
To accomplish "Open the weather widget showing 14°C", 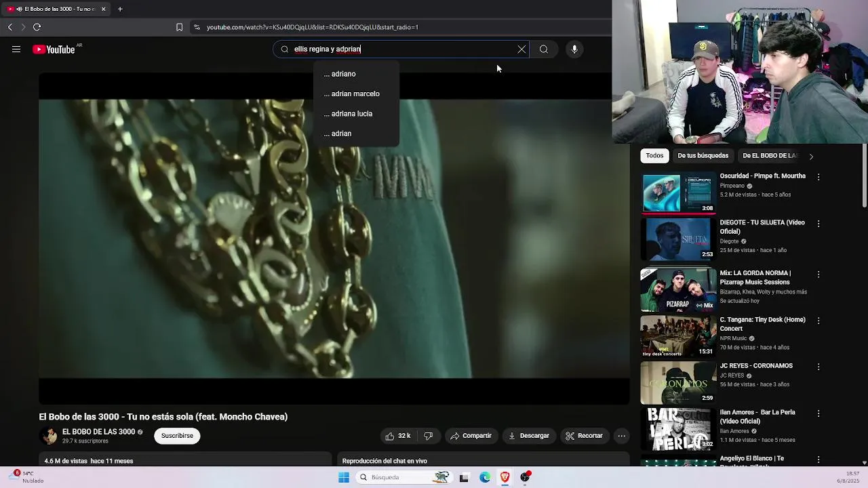I will click(27, 477).
